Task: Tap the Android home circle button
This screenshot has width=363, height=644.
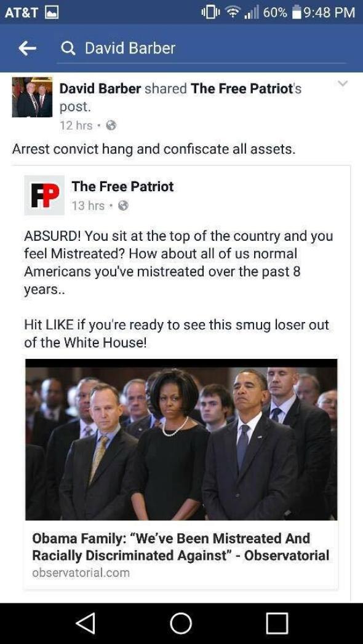Action: pyautogui.click(x=181, y=624)
